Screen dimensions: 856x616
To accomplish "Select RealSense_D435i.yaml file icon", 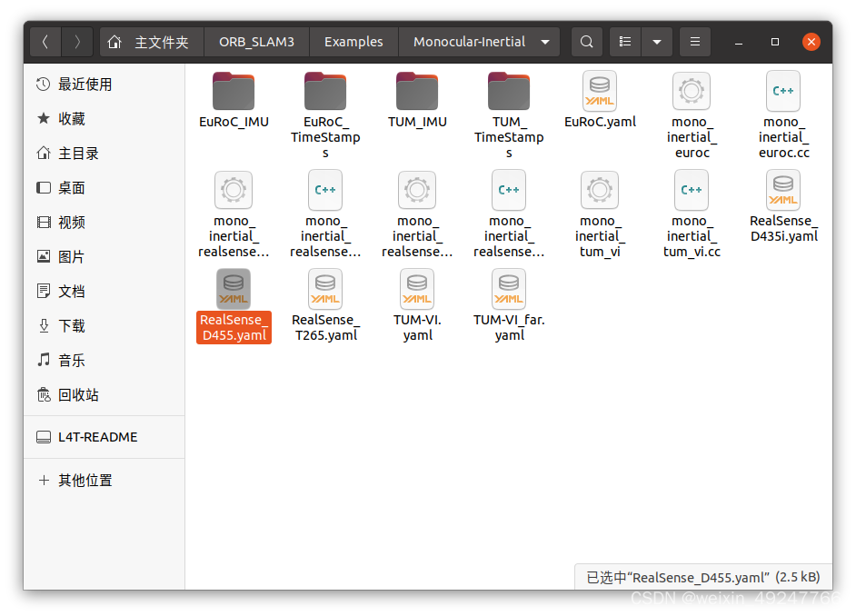I will (x=782, y=190).
